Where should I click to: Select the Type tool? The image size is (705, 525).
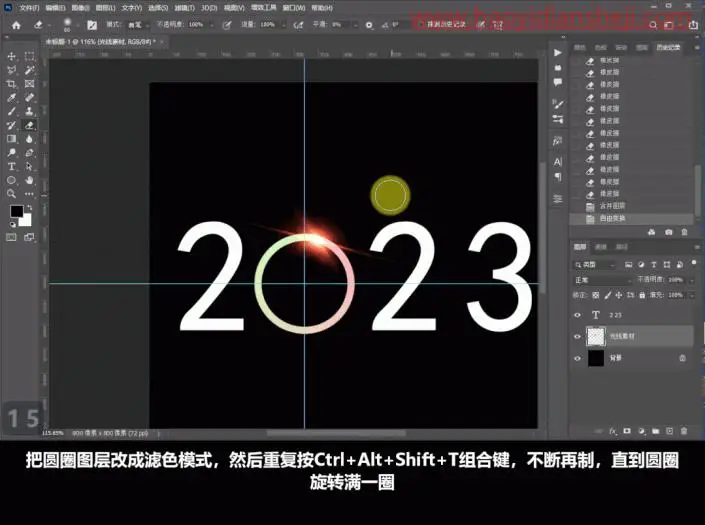pos(12,167)
